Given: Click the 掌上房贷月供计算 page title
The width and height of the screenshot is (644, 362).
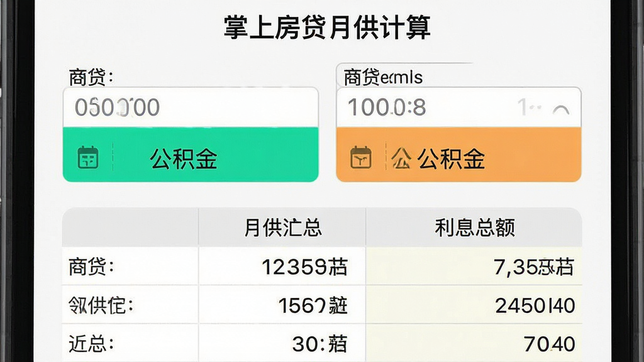Looking at the screenshot, I should coord(327,27).
